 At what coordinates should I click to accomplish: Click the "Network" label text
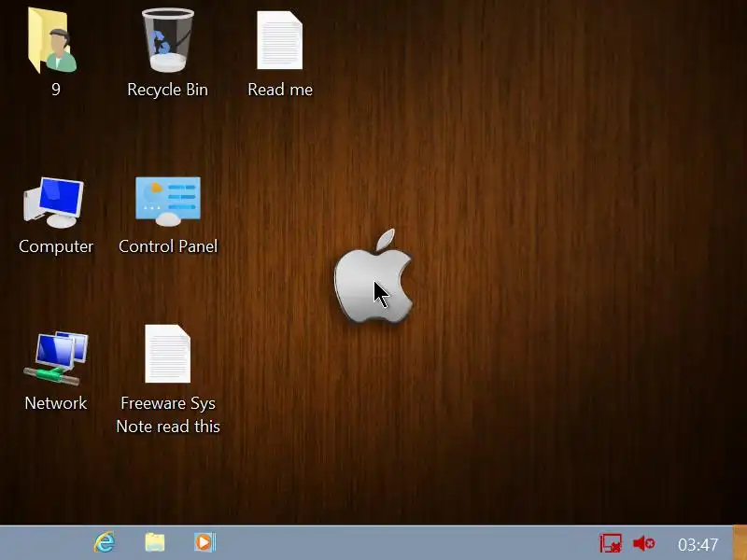(56, 403)
